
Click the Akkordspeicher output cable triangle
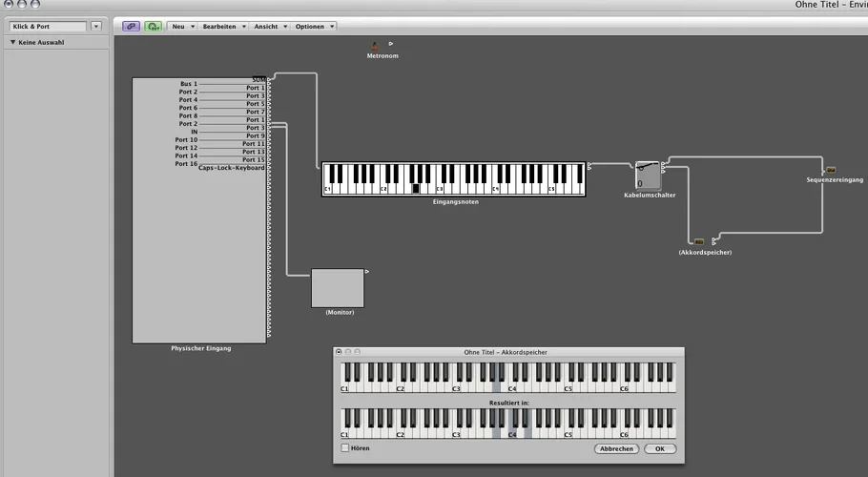[x=714, y=240]
